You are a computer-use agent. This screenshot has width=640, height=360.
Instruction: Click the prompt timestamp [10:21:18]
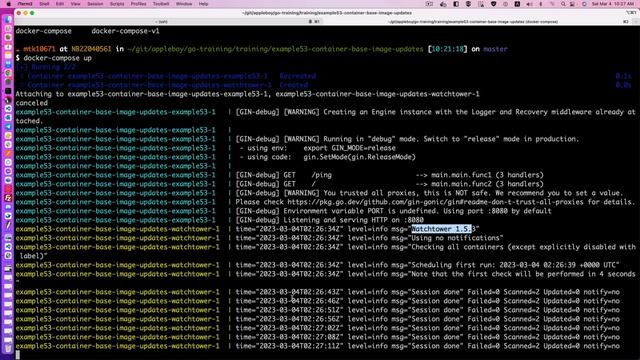[447, 49]
